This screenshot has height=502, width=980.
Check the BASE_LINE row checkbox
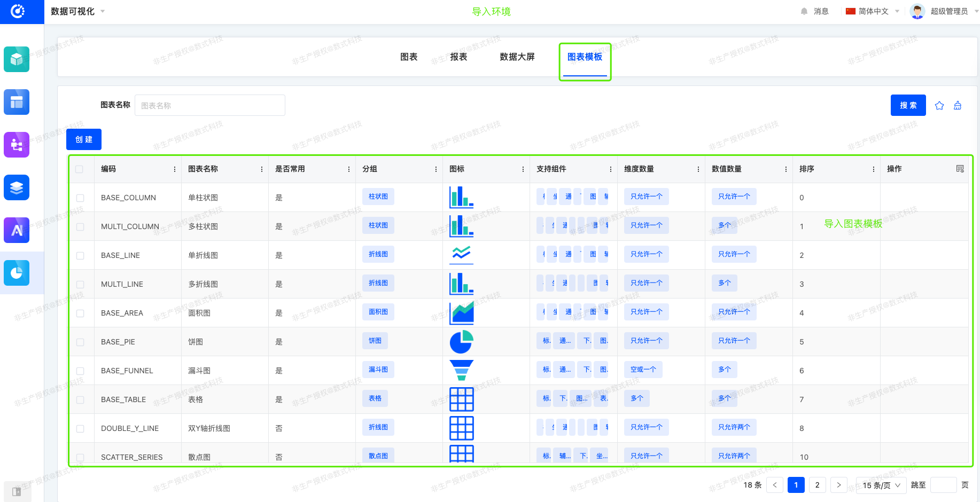point(80,255)
